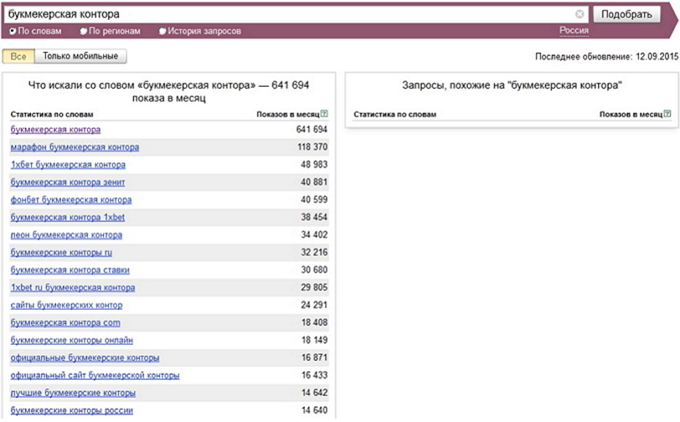680x422 pixels.
Task: Select the 'По словам' radio button
Action: tap(13, 31)
